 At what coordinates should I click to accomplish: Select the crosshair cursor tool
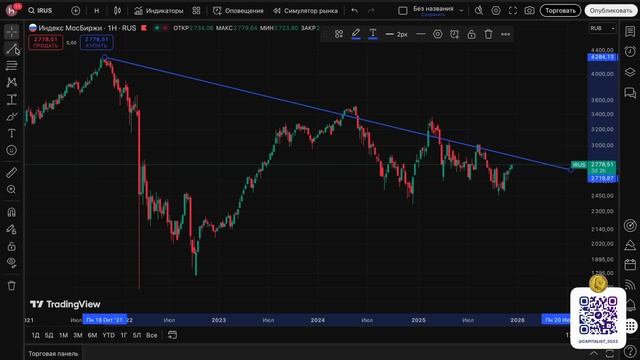coord(11,31)
